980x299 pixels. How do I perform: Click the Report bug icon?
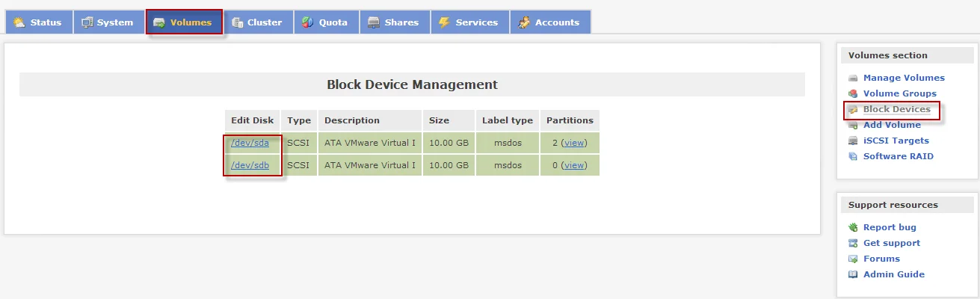[x=853, y=227]
